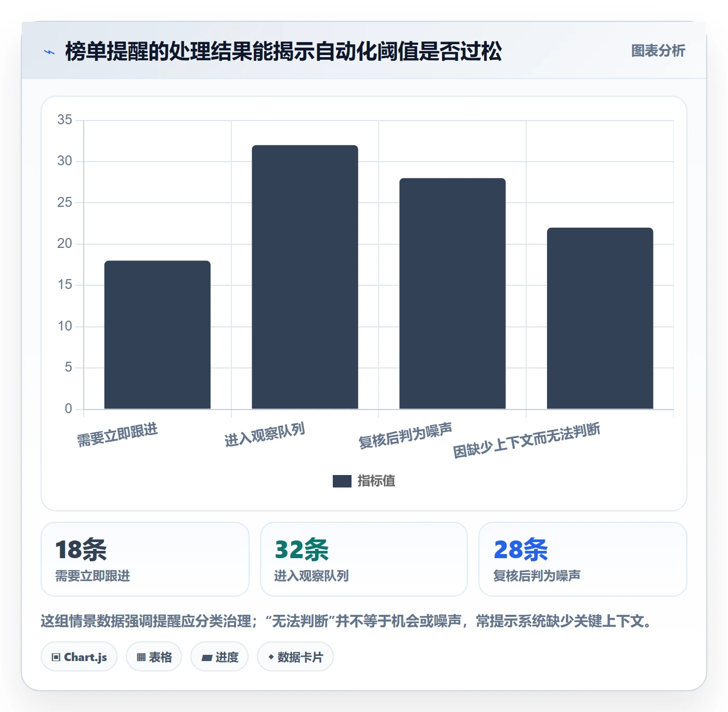
Task: Click the Chart.js chip square icon
Action: point(56,657)
